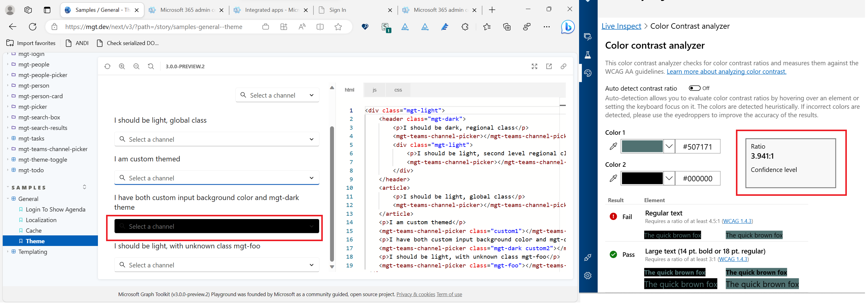868x307 pixels.
Task: Select the Color 2 eyedropper
Action: point(613,178)
